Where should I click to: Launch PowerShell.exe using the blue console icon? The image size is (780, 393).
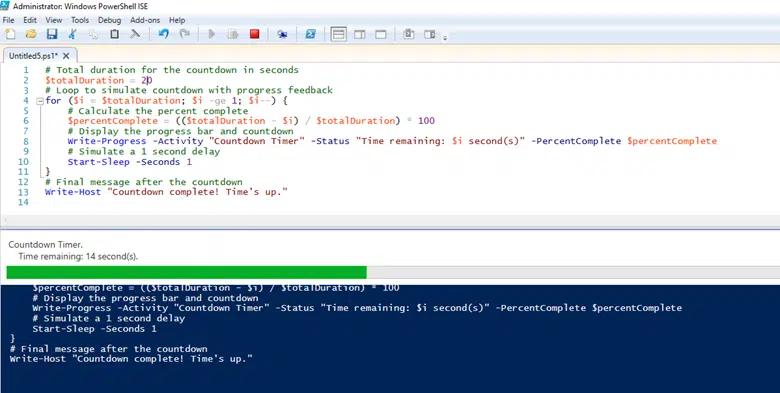[x=310, y=34]
